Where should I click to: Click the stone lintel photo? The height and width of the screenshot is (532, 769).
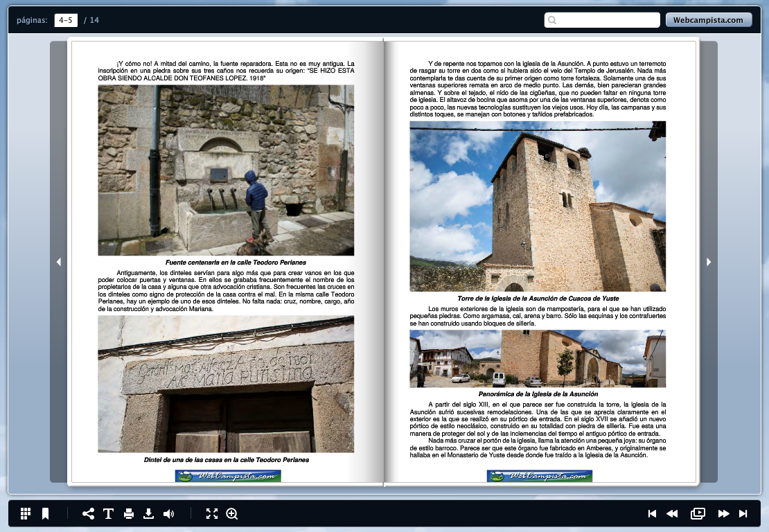click(226, 384)
